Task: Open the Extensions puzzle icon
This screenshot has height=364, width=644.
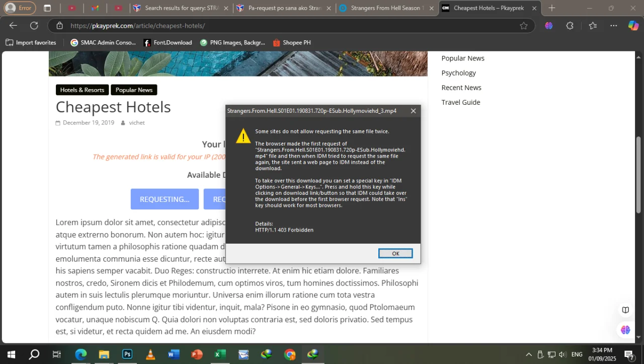Action: tap(570, 26)
